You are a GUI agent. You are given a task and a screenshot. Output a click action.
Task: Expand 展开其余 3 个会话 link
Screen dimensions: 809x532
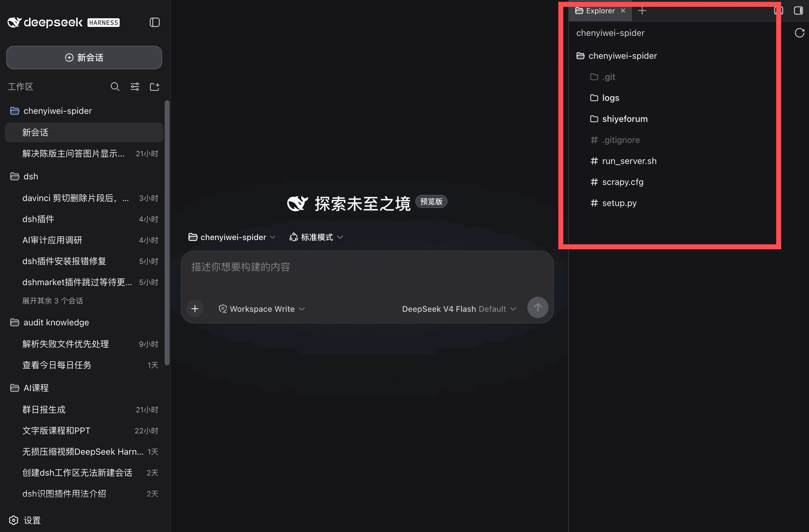(53, 301)
